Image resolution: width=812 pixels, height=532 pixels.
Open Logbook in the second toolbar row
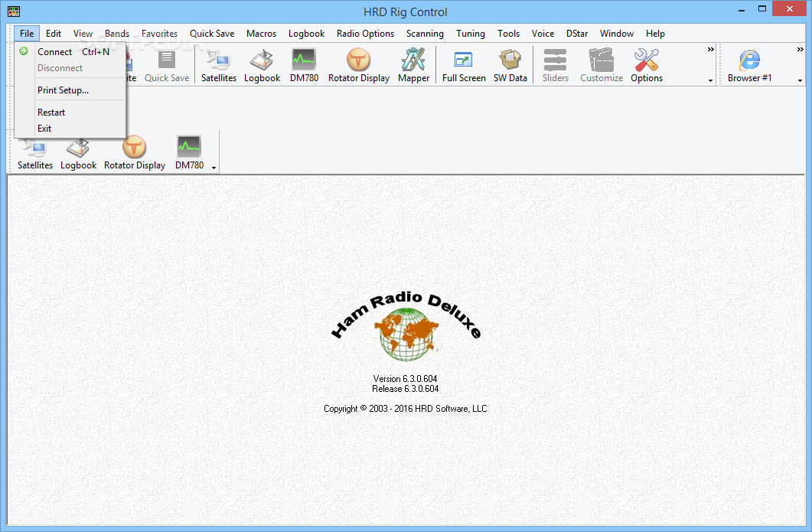(78, 153)
